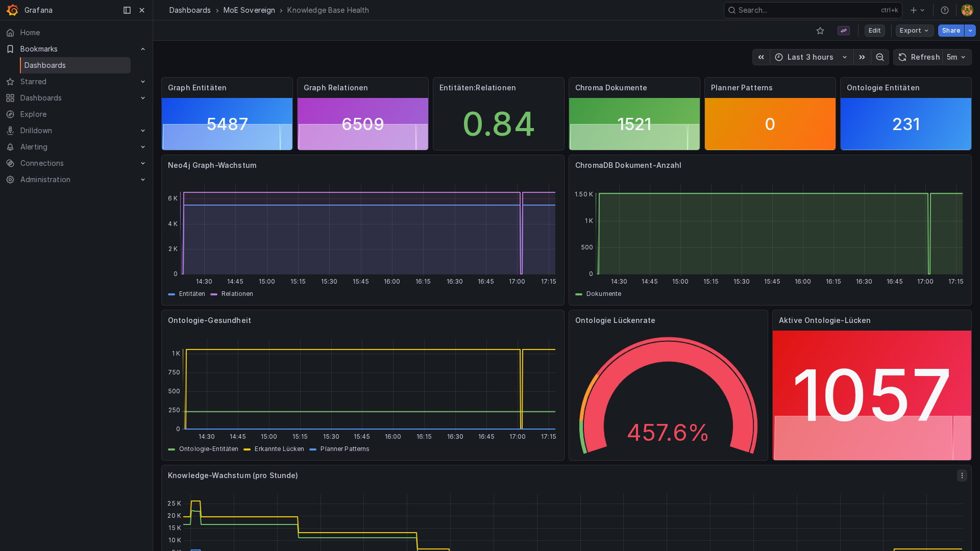The width and height of the screenshot is (980, 551).
Task: Open the Last 3 hours time range dropdown
Action: click(811, 57)
